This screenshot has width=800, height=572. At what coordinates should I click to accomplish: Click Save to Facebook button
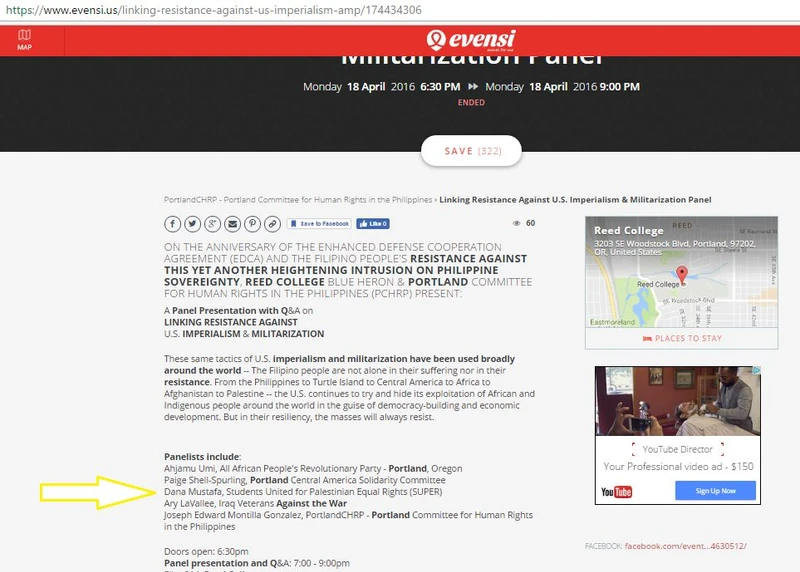(319, 223)
